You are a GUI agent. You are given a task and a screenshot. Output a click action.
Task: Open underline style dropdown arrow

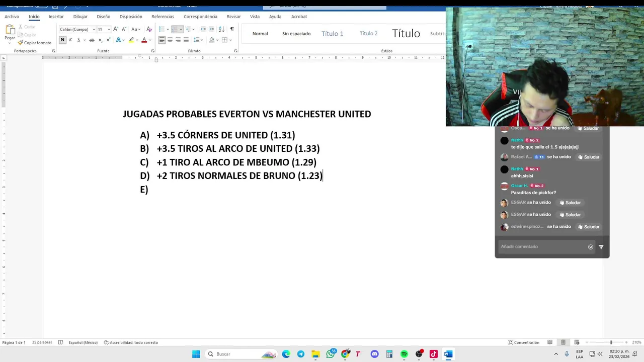pyautogui.click(x=85, y=40)
